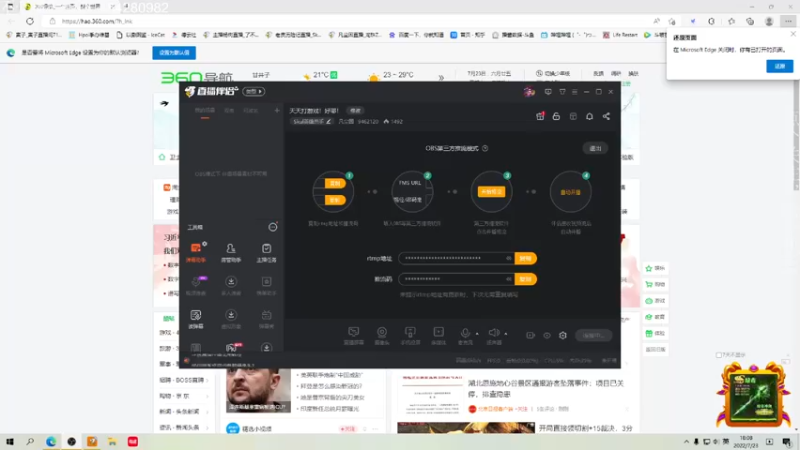Click the help icon beside OBS mode title

(x=485, y=148)
